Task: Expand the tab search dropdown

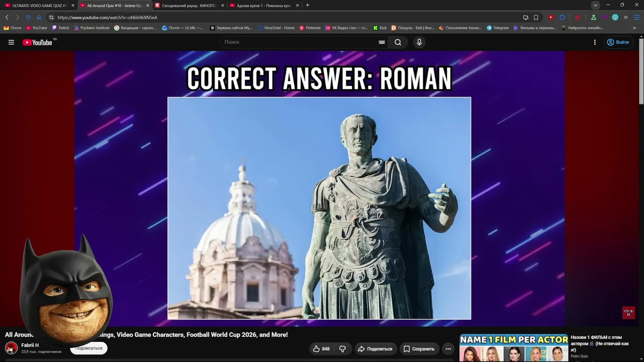Action: pyautogui.click(x=596, y=5)
